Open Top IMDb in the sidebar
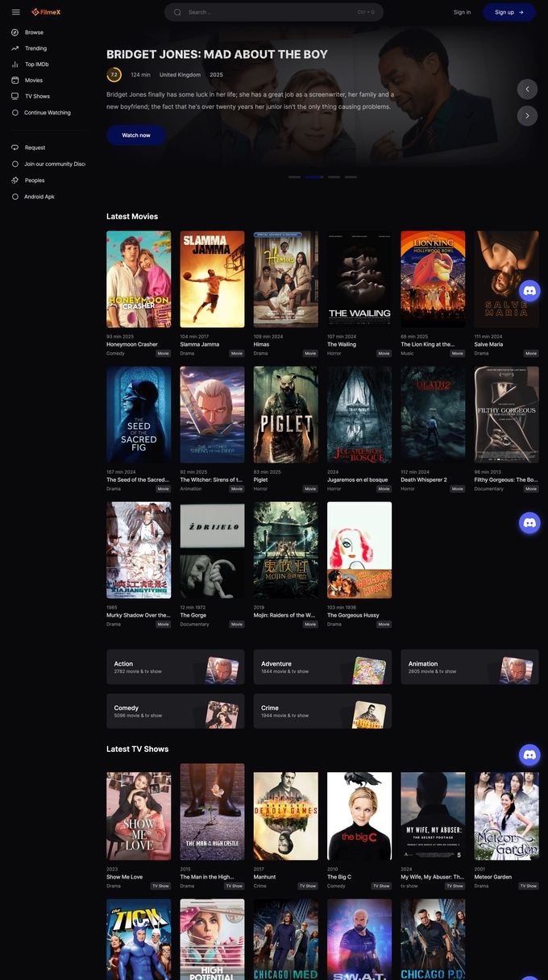 click(x=36, y=64)
